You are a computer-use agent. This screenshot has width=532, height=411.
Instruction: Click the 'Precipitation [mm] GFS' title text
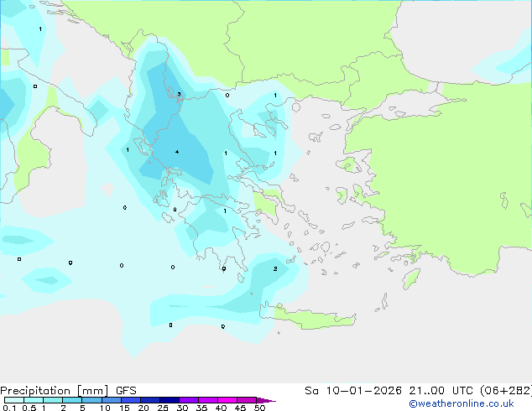pos(68,391)
